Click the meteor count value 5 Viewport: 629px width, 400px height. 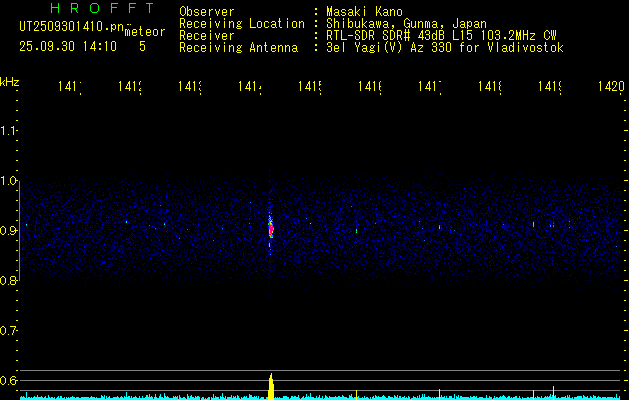pos(142,46)
